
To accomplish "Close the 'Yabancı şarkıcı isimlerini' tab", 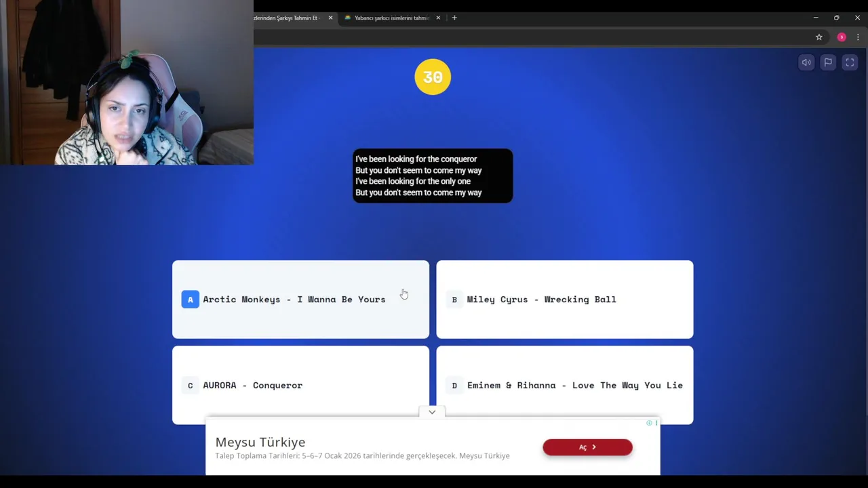I will coord(438,18).
